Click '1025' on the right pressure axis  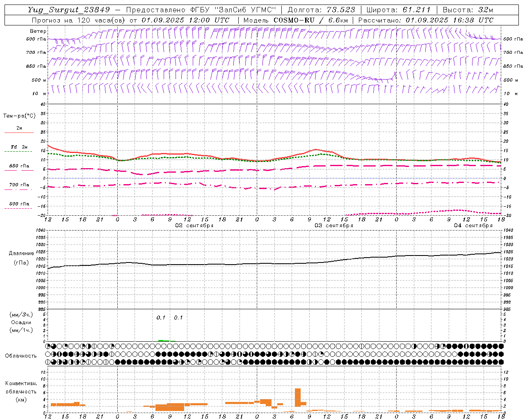[x=508, y=252]
